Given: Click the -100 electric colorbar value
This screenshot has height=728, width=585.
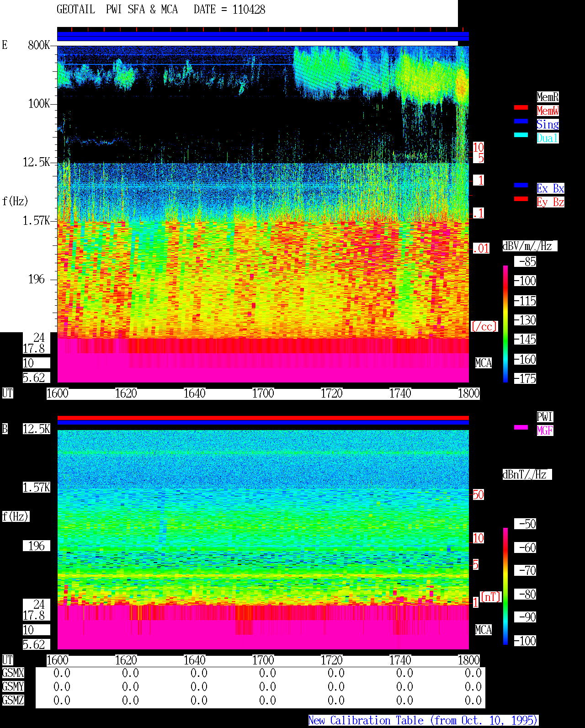Looking at the screenshot, I should (x=526, y=281).
